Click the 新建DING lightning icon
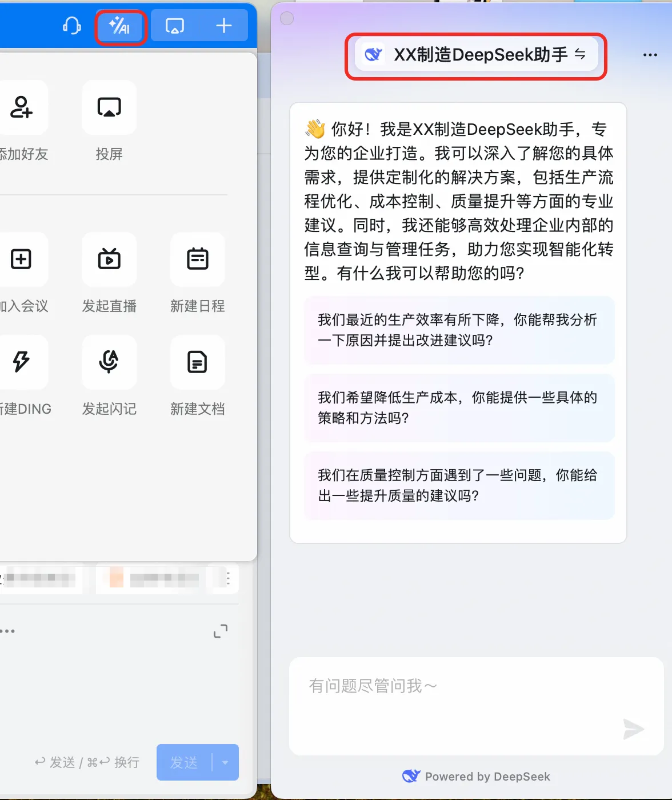 [21, 362]
